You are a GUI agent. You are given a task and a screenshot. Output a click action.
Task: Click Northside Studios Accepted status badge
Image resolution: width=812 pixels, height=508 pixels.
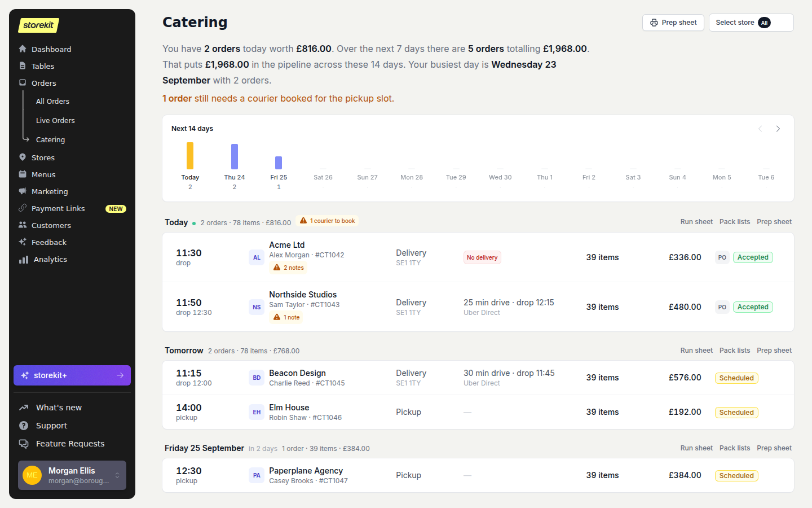753,307
